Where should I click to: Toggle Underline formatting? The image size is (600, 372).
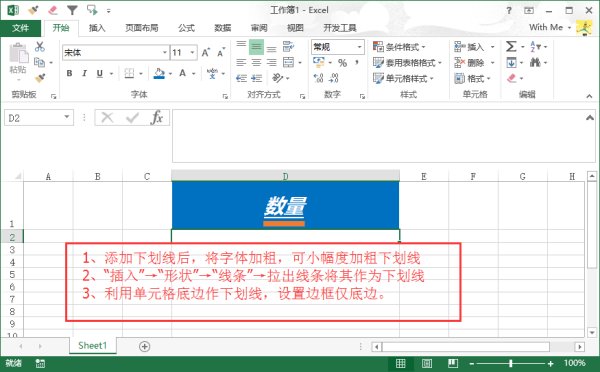click(99, 73)
